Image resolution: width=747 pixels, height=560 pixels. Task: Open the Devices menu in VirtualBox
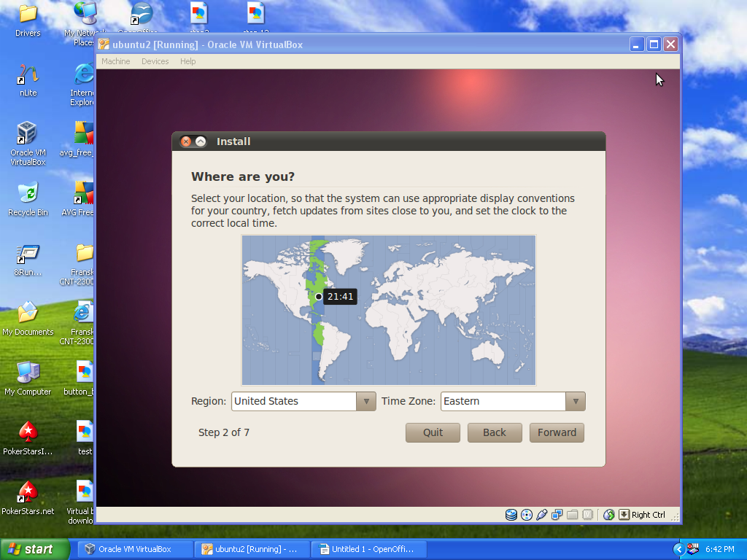155,61
